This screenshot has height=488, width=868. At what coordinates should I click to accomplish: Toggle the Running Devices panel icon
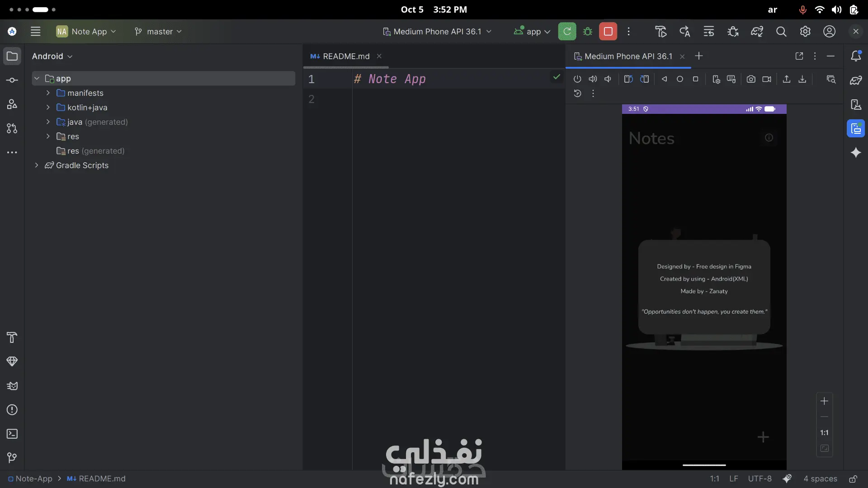click(x=856, y=129)
